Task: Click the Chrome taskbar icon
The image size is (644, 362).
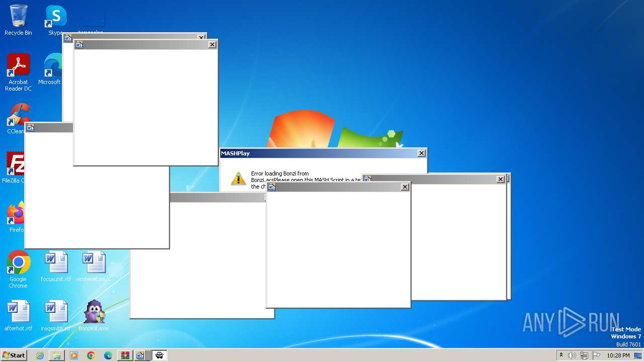Action: click(91, 355)
